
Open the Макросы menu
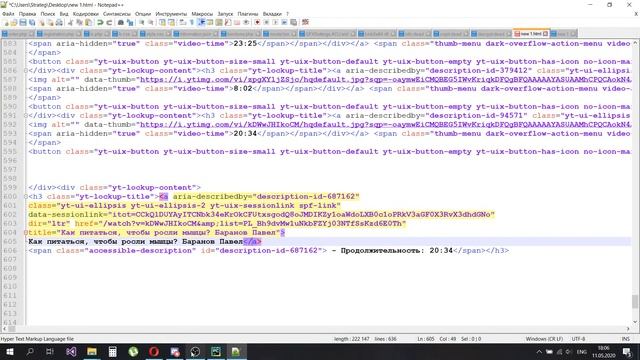pos(202,14)
